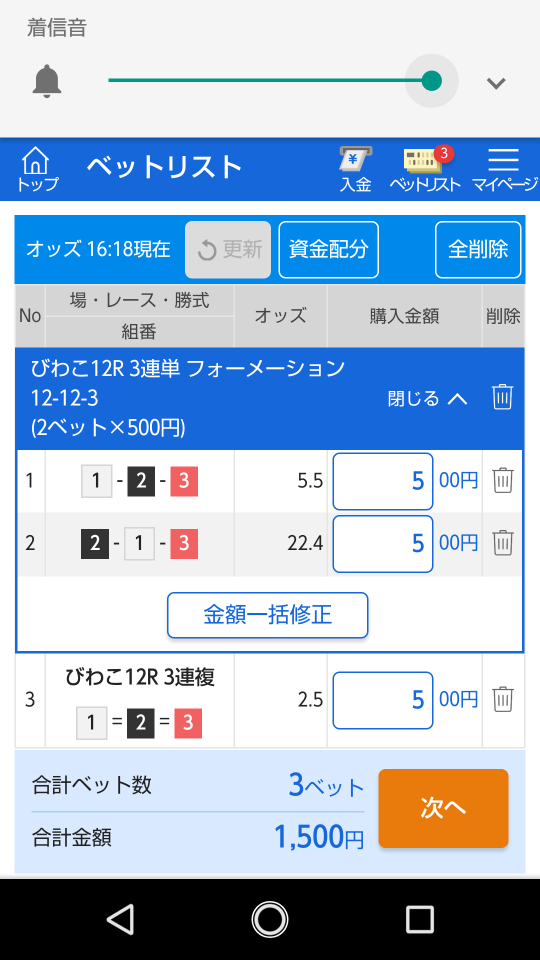Click the 更新 refresh button

click(228, 250)
